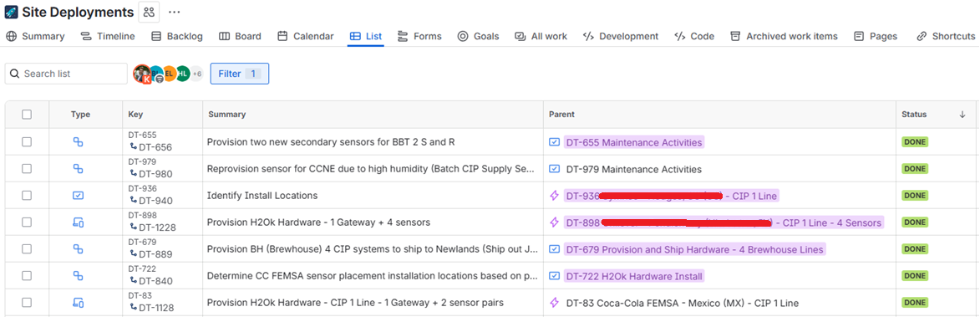Open the team members icon beside project title
The height and width of the screenshot is (317, 980).
click(149, 12)
